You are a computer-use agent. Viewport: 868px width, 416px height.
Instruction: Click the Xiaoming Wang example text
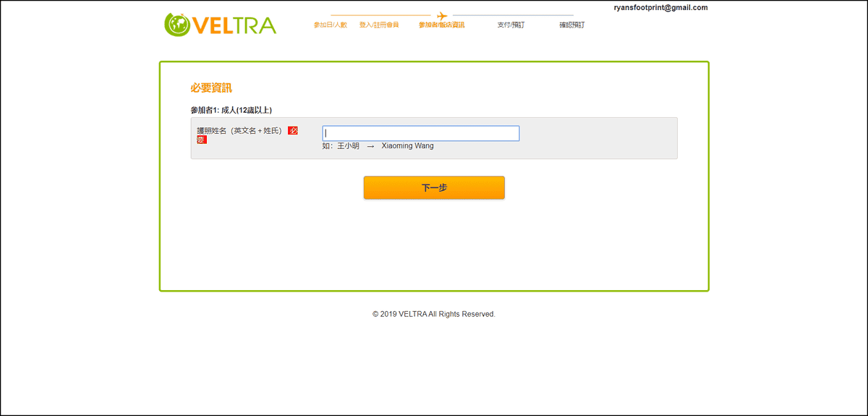[407, 145]
